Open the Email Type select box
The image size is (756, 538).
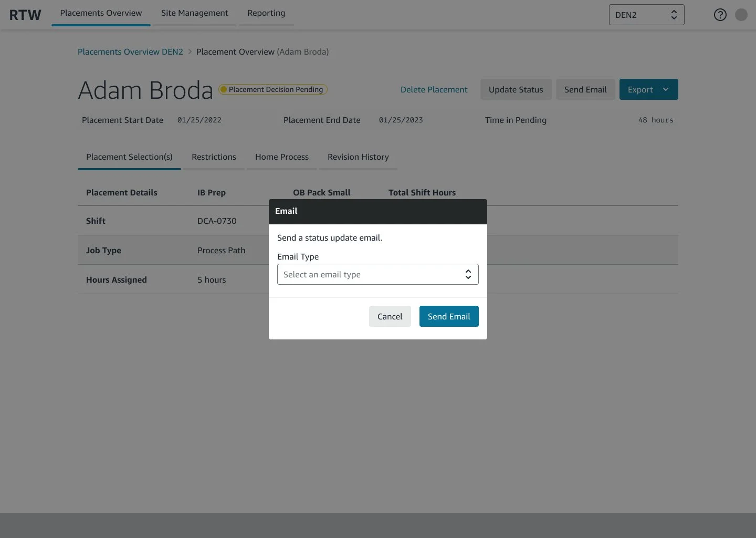pos(378,274)
